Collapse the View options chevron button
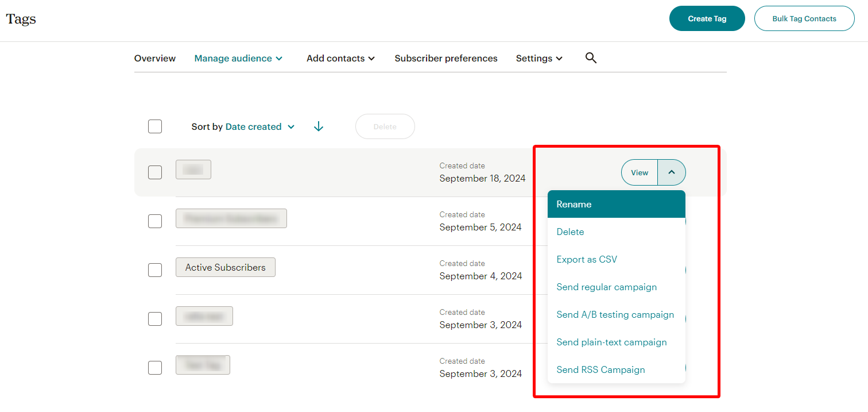Screen dimensions: 868x412 pyautogui.click(x=672, y=172)
